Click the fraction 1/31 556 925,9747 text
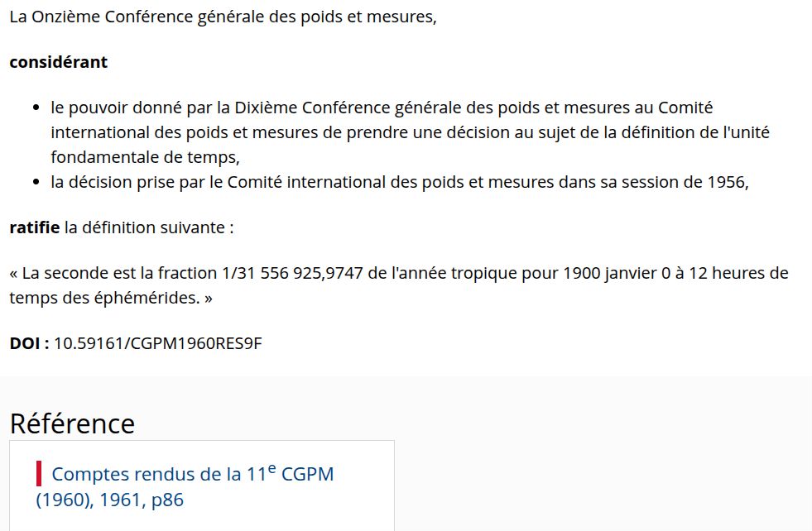812x531 pixels. tap(292, 273)
